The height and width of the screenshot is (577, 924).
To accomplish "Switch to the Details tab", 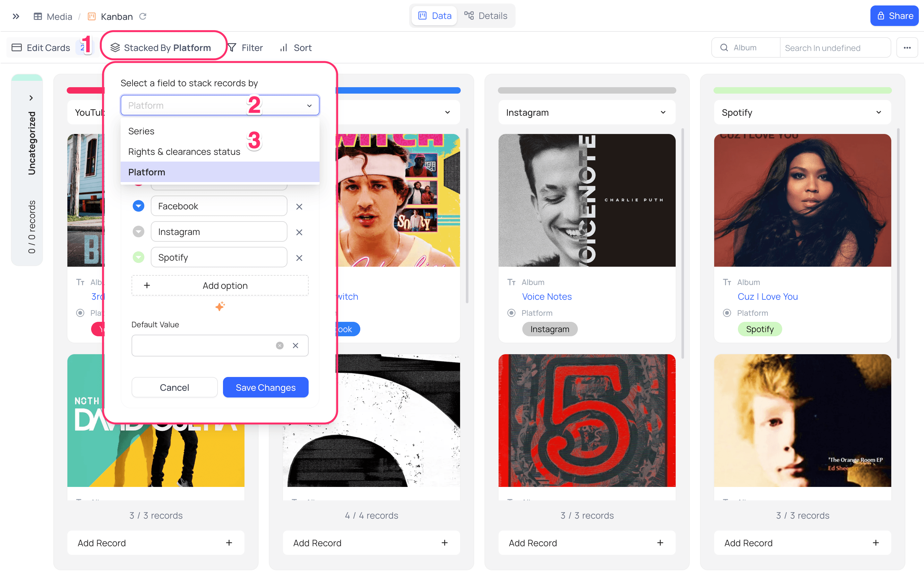I will click(x=486, y=16).
